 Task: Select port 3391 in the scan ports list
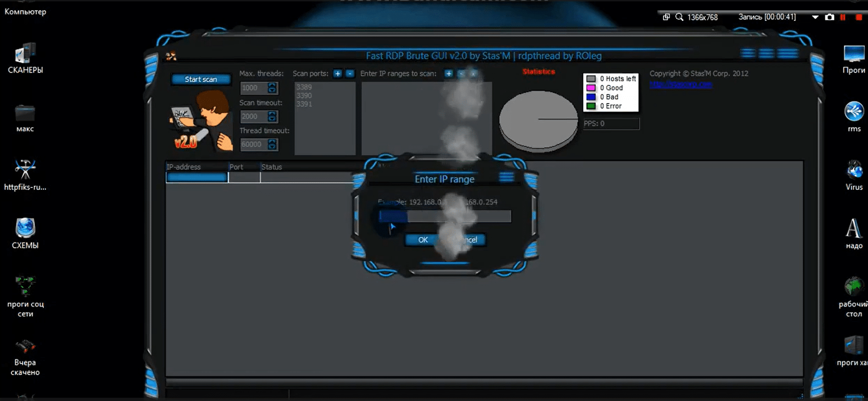click(304, 104)
